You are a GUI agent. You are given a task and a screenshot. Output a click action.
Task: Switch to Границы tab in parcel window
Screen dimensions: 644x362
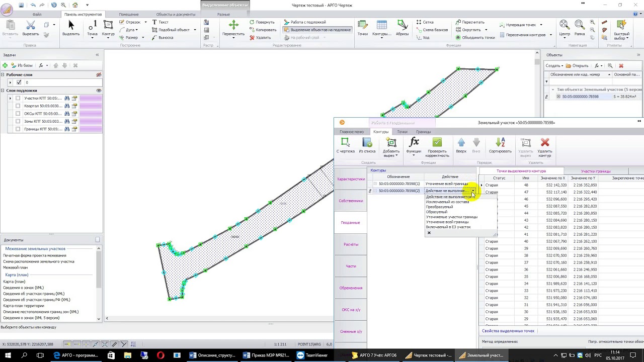click(423, 132)
